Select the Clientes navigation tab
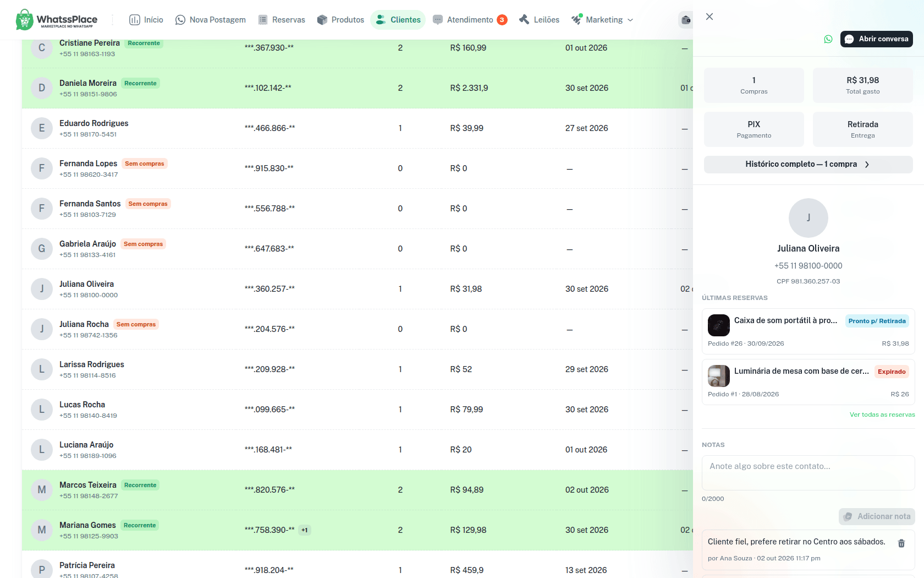924x578 pixels. [398, 20]
